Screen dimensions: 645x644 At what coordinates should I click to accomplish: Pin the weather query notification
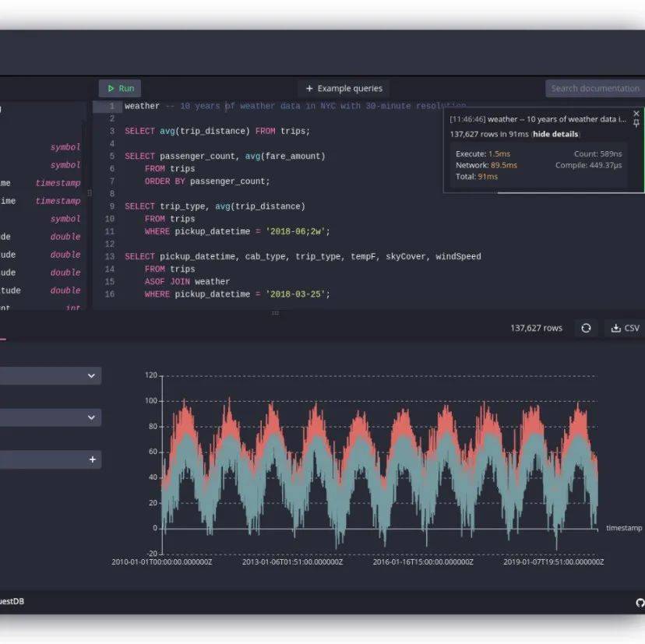(636, 124)
